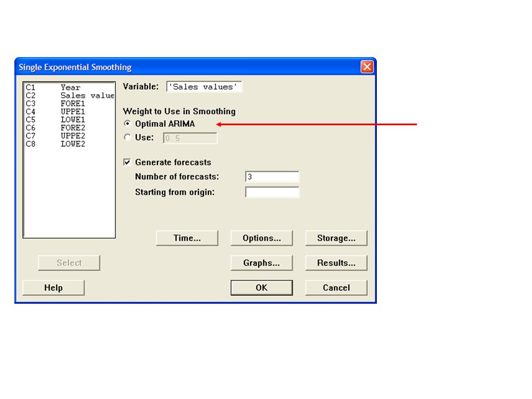
Task: Select column C7 UPPE2
Action: pos(70,136)
